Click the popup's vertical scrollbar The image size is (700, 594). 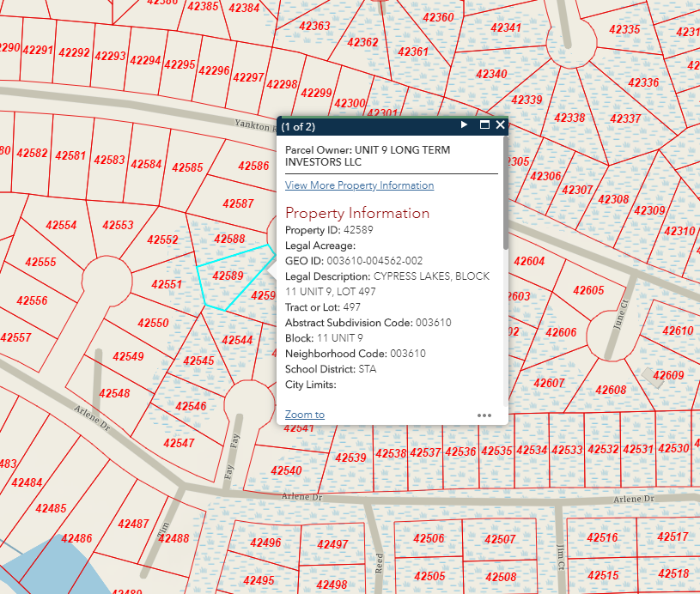click(505, 223)
